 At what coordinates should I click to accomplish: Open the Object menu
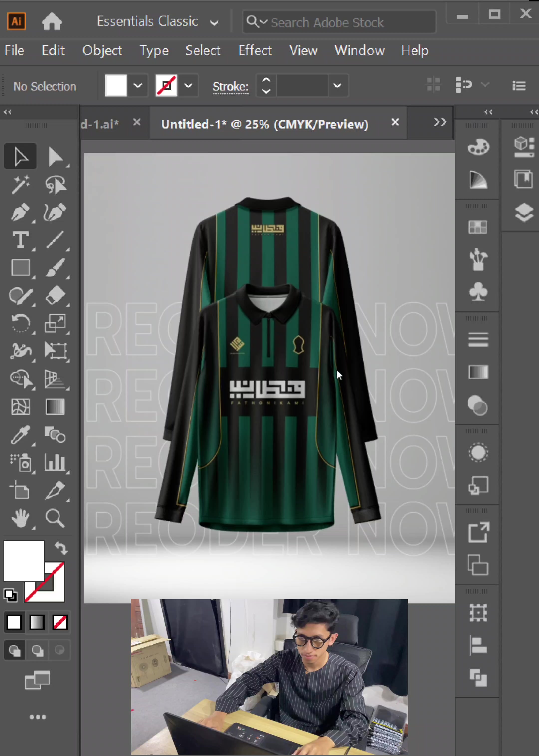pos(102,50)
